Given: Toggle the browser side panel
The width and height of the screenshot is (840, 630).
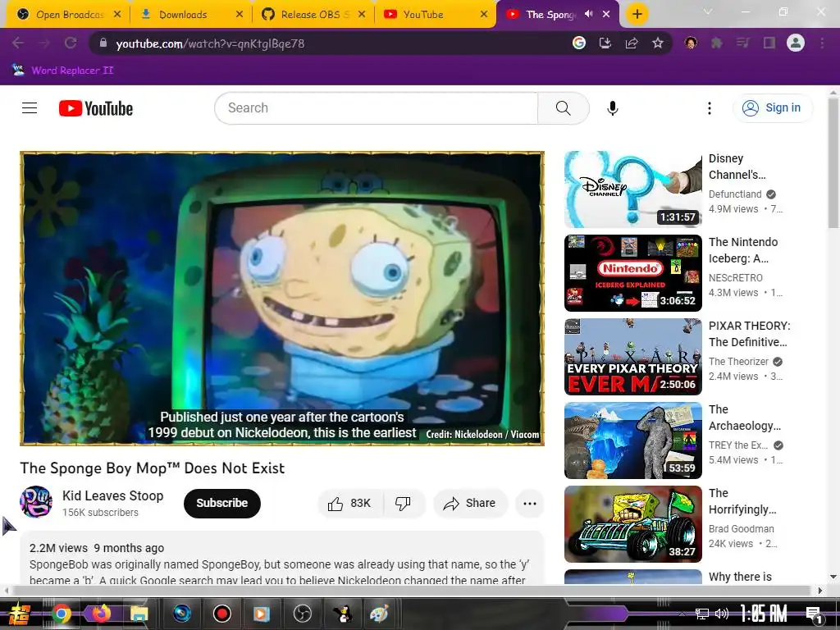Looking at the screenshot, I should tap(769, 43).
